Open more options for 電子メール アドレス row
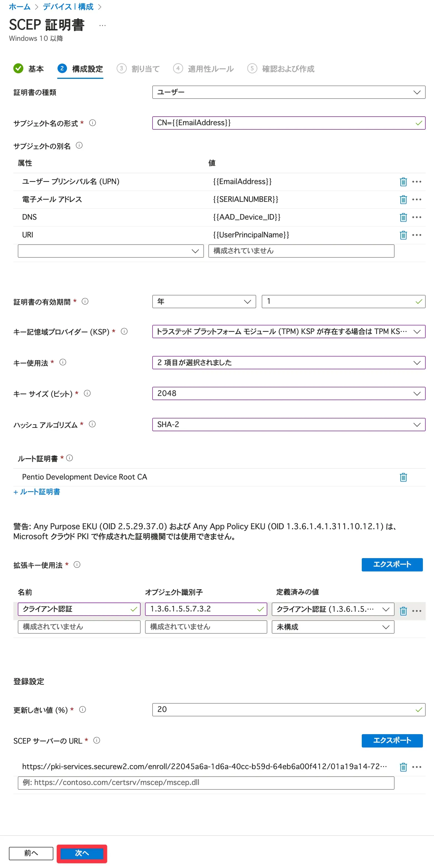This screenshot has height=868, width=434. pyautogui.click(x=416, y=199)
